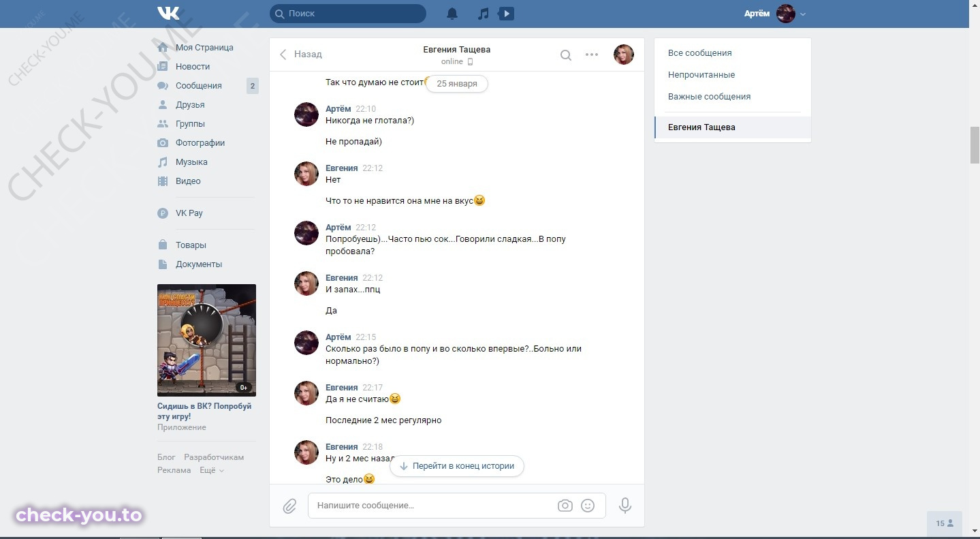Select message text 'Не пропадай)'
This screenshot has width=980, height=539.
(x=353, y=142)
